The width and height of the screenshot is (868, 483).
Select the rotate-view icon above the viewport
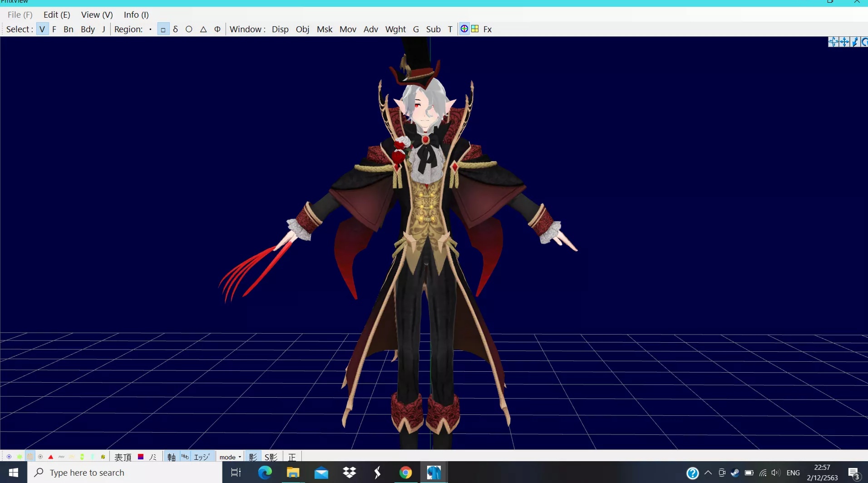(x=833, y=42)
